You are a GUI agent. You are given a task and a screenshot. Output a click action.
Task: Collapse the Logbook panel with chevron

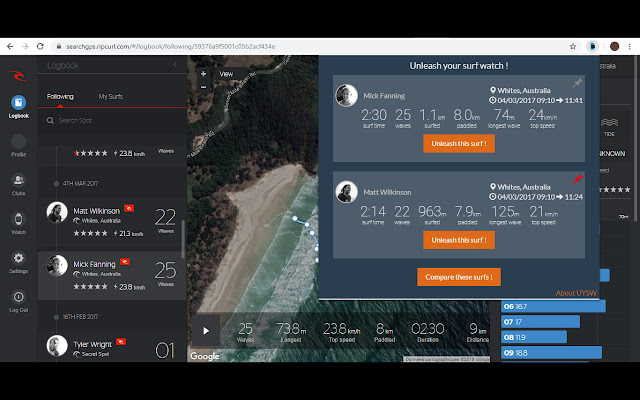coord(175,64)
